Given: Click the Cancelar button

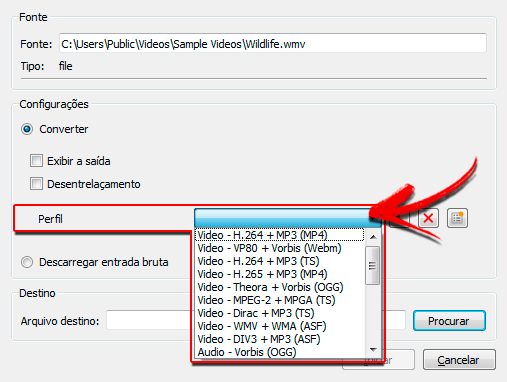Looking at the screenshot, I should [459, 360].
